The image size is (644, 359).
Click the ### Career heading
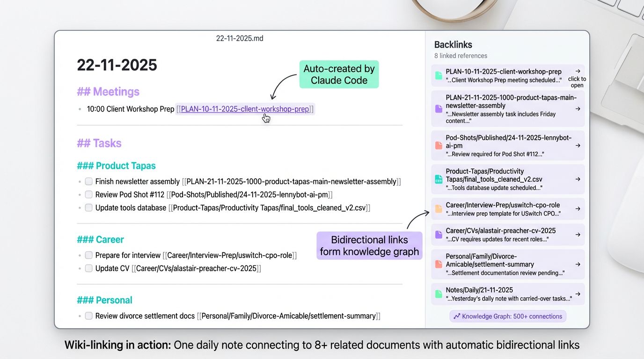(100, 240)
